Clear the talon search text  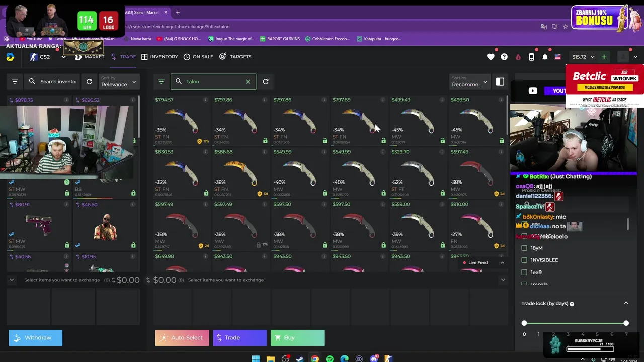click(248, 81)
